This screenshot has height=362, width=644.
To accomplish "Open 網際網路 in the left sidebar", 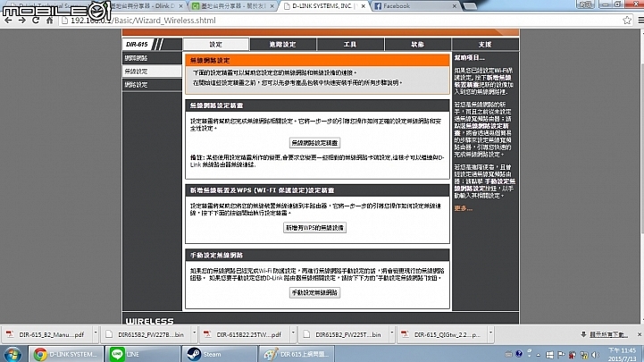I will tap(152, 58).
